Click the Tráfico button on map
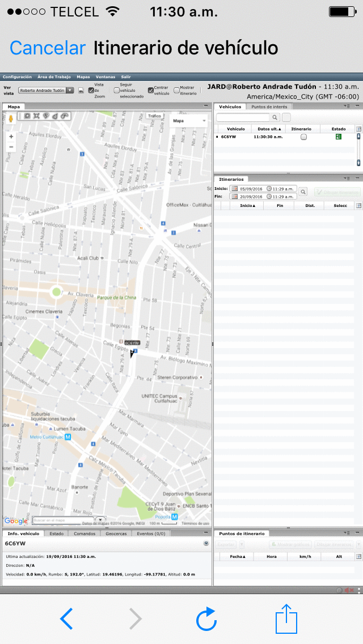This screenshot has width=363, height=644. click(155, 116)
